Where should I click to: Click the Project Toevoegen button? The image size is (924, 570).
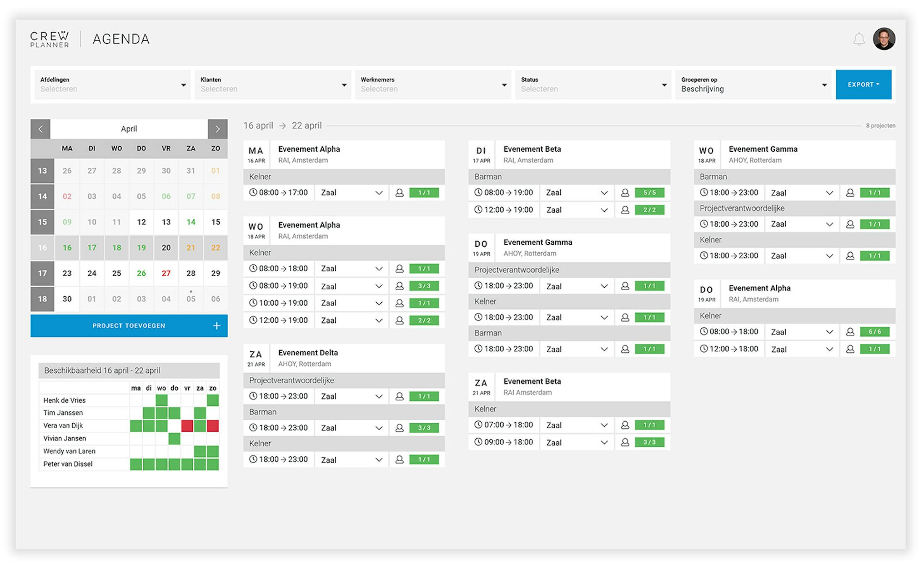pyautogui.click(x=129, y=325)
